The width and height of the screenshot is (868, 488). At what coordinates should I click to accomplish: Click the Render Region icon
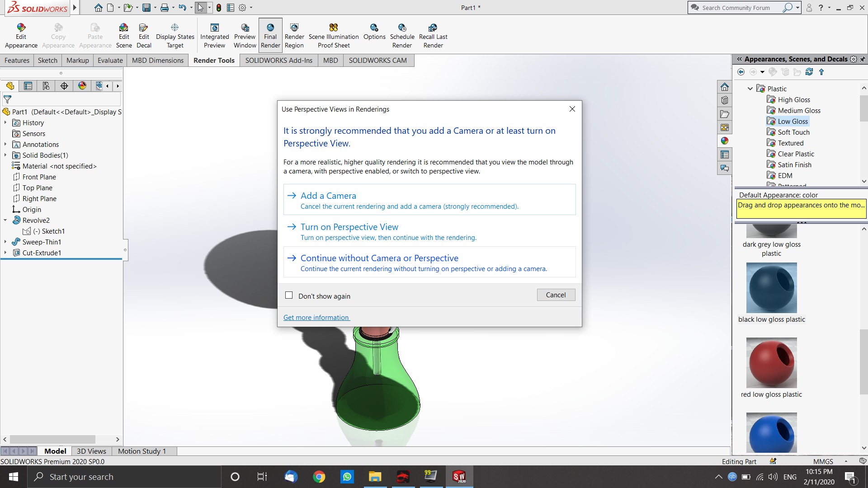pyautogui.click(x=294, y=28)
